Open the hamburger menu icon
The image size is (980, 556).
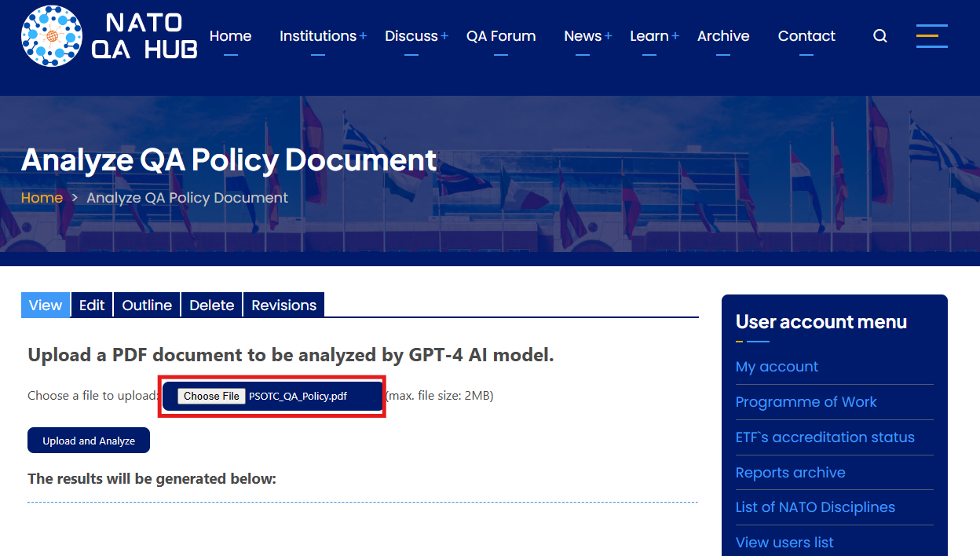click(x=931, y=36)
